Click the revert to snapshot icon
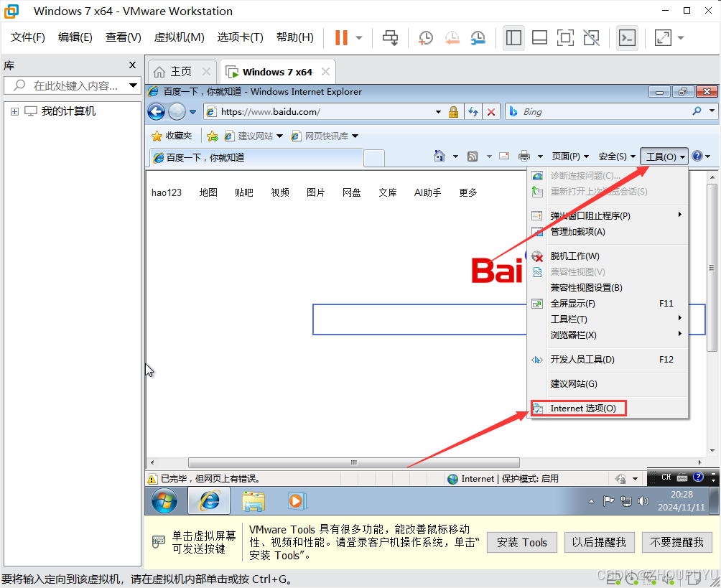Screen dimensions: 721x588 tap(452, 38)
